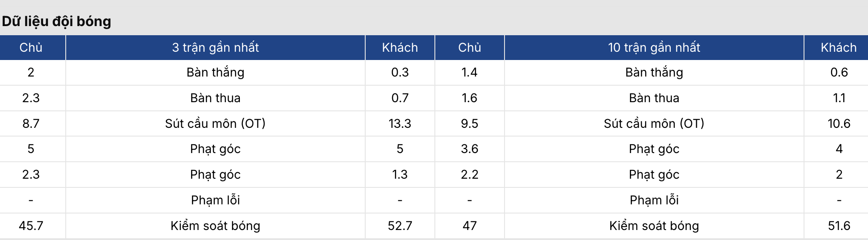The image size is (868, 240).
Task: Click the home corner value 3.6
Action: (469, 149)
